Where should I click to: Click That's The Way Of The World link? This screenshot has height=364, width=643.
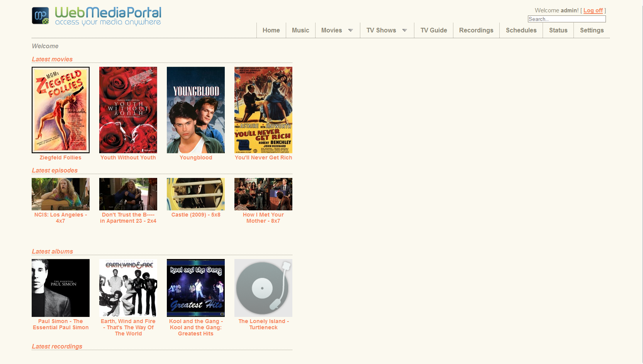coord(128,327)
